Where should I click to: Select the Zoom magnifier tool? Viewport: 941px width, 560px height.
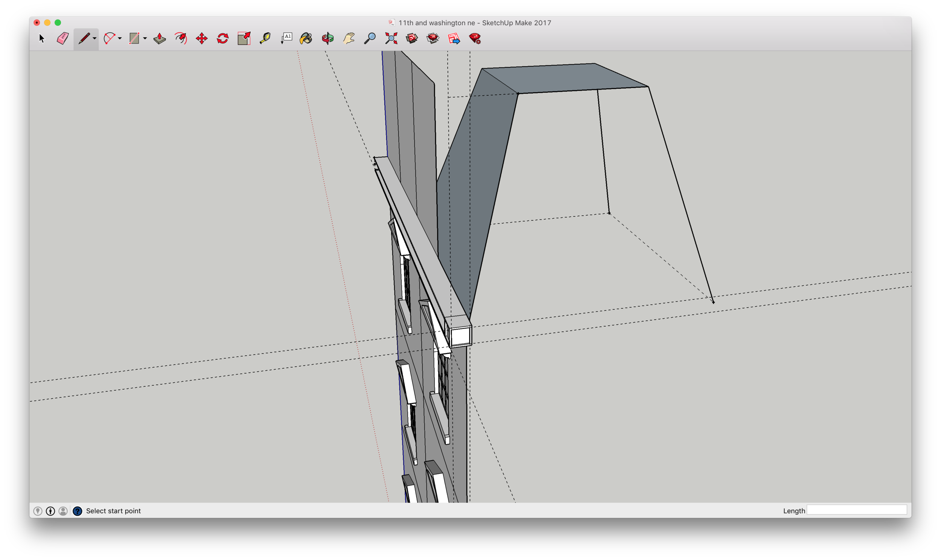click(x=370, y=38)
